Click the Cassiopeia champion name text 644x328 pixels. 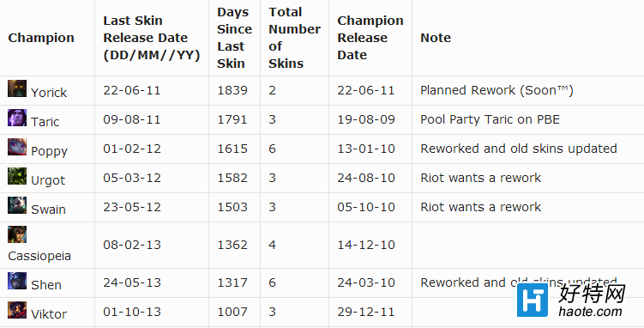point(39,256)
